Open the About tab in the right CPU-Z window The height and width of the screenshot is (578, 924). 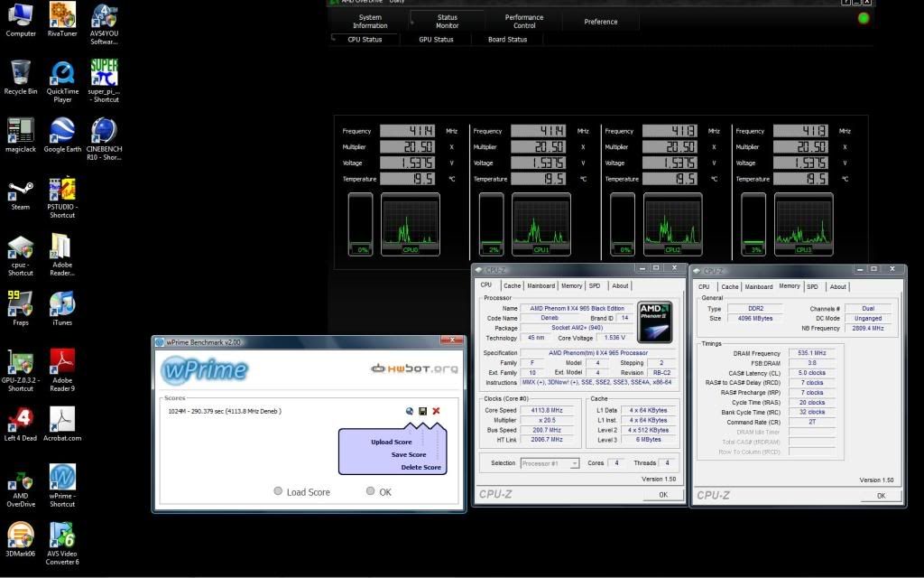(x=838, y=287)
